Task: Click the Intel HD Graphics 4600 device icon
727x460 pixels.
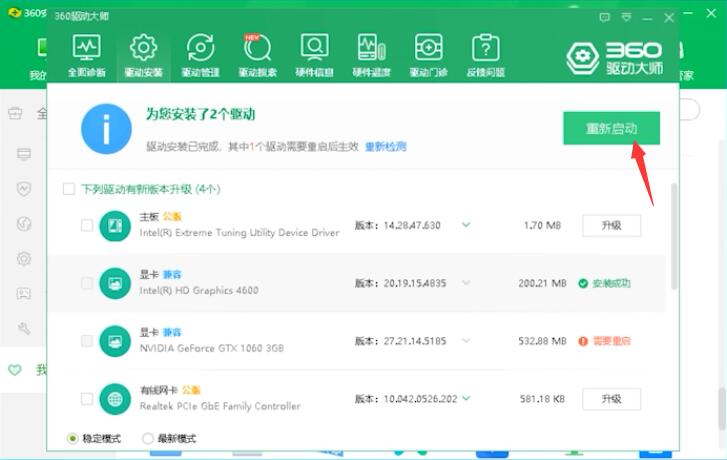Action: point(115,283)
